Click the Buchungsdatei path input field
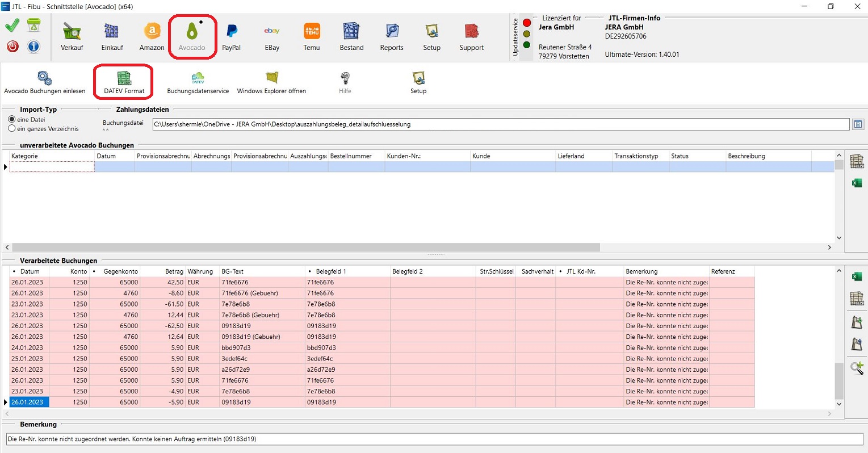This screenshot has height=453, width=868. click(x=500, y=124)
